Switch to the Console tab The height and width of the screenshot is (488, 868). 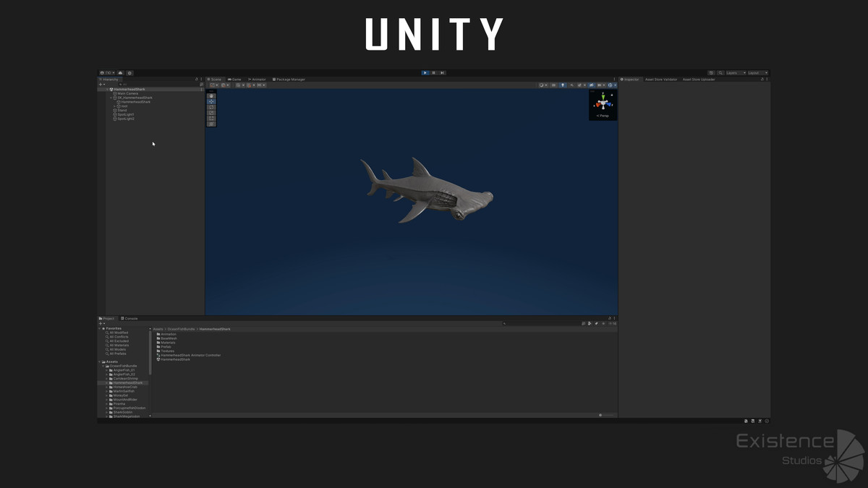click(129, 318)
